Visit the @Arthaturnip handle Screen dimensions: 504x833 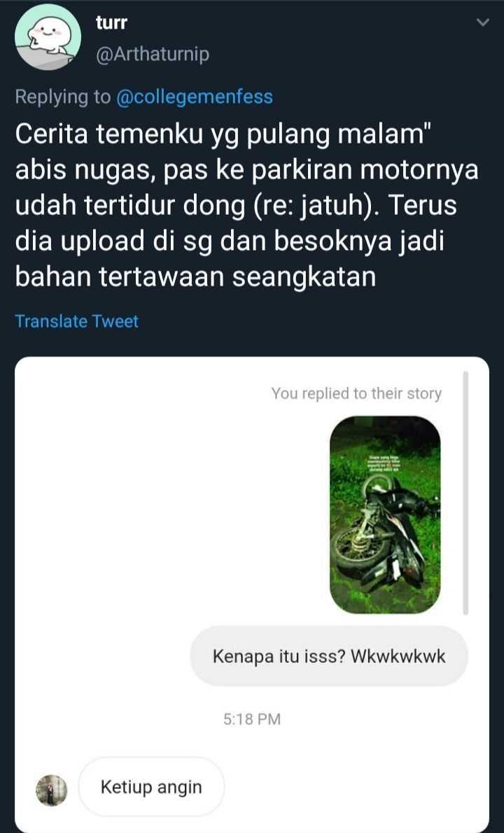[153, 54]
